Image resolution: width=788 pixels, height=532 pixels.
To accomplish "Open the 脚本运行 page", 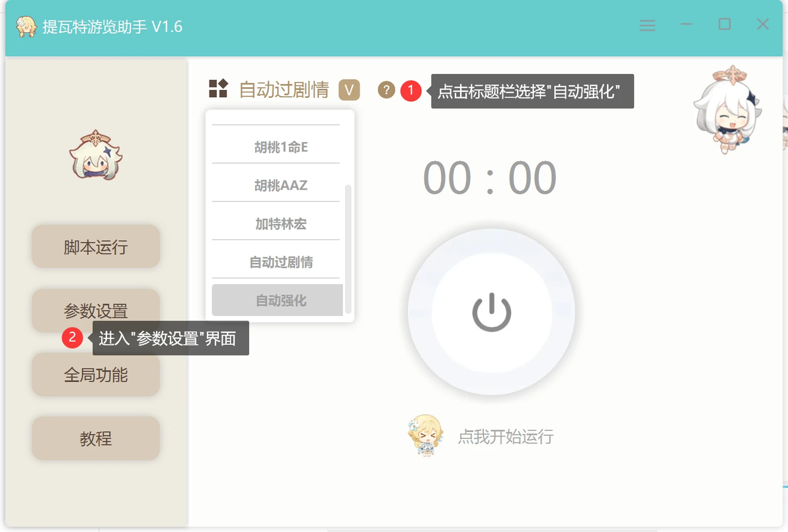I will pyautogui.click(x=96, y=247).
